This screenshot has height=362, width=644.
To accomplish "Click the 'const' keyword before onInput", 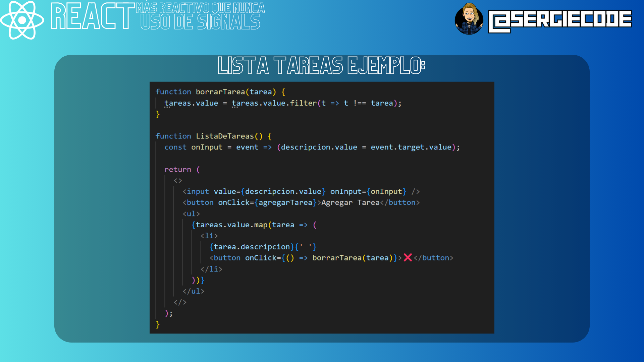I will 175,147.
